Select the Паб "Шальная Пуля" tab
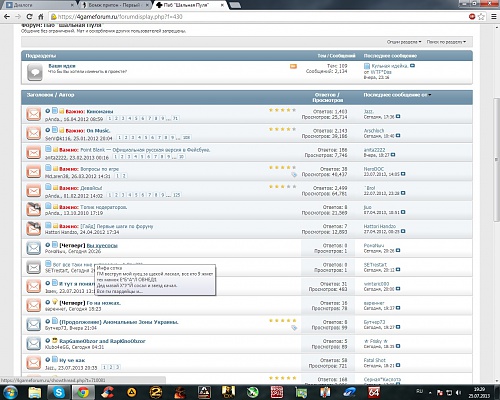500x400 pixels. tap(190, 5)
